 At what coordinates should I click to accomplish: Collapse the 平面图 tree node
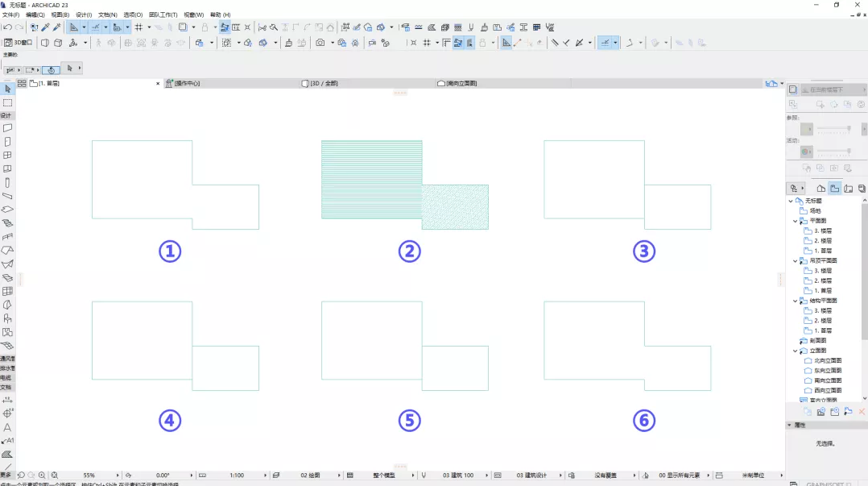(x=795, y=221)
